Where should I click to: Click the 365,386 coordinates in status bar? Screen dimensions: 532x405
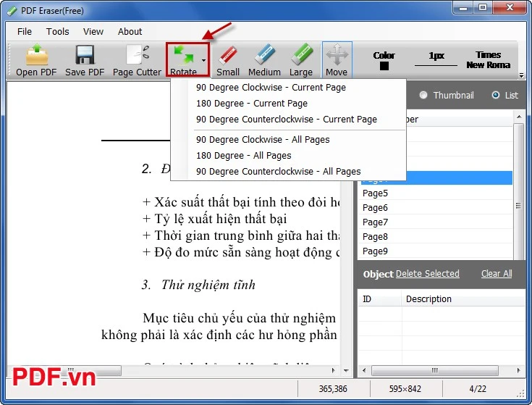pyautogui.click(x=333, y=389)
